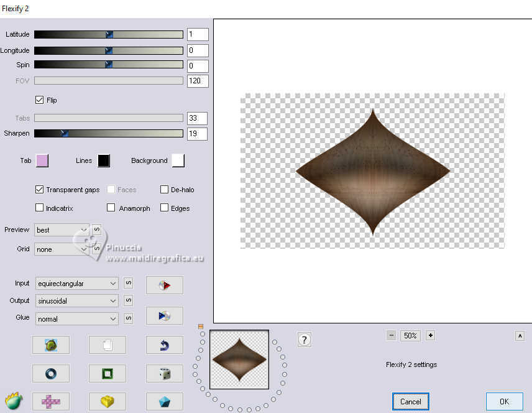Enable the Anamorph checkbox
Viewport: 532px width, 413px height.
click(111, 208)
